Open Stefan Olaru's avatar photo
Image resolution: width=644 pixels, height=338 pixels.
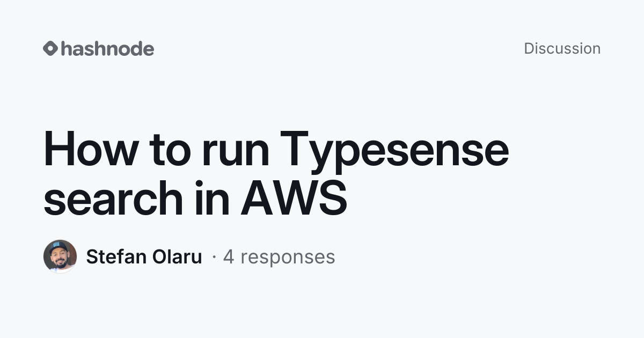pos(60,256)
